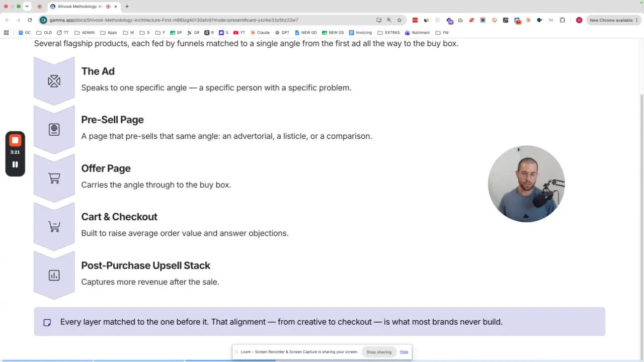The image size is (644, 362).
Task: Click the pinned recording tab
Action: tap(40, 7)
